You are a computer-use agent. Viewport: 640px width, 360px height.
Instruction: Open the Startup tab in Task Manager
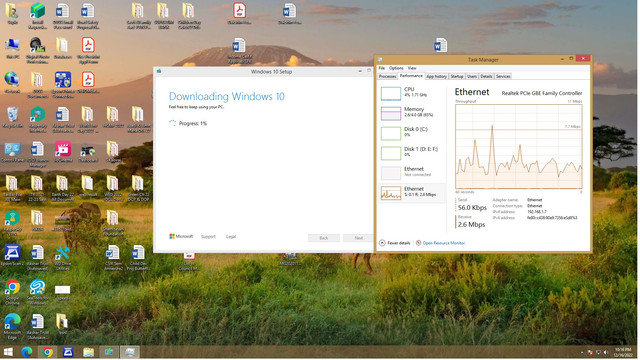(x=457, y=76)
